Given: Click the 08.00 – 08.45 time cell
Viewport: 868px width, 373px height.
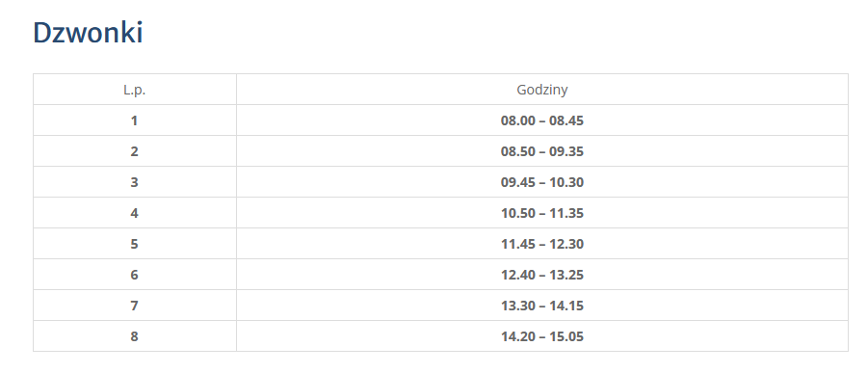Looking at the screenshot, I should click(x=542, y=120).
